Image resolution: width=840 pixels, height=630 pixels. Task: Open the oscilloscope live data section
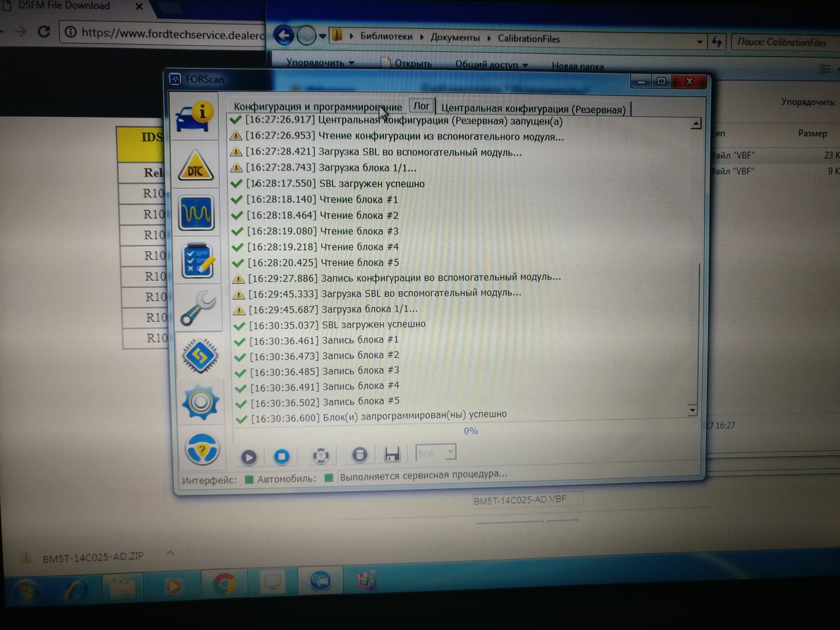(197, 213)
